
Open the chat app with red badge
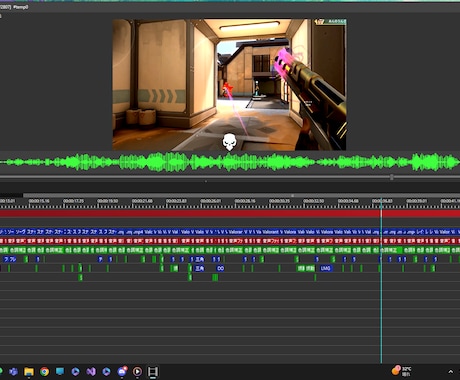pos(122,371)
